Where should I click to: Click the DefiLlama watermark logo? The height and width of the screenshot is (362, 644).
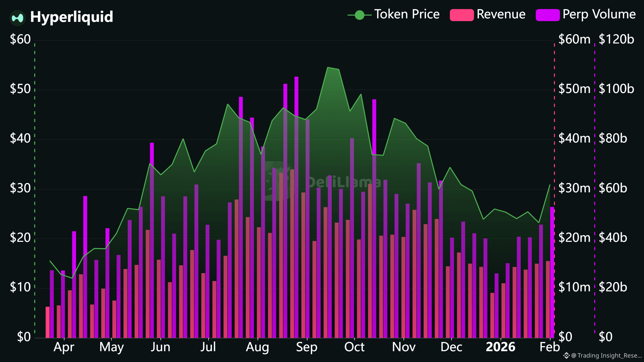[278, 181]
